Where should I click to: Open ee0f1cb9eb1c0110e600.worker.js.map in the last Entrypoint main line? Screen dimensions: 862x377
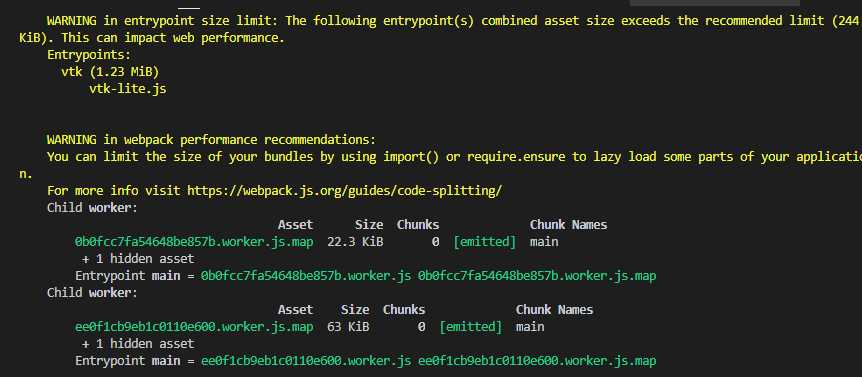(x=537, y=361)
